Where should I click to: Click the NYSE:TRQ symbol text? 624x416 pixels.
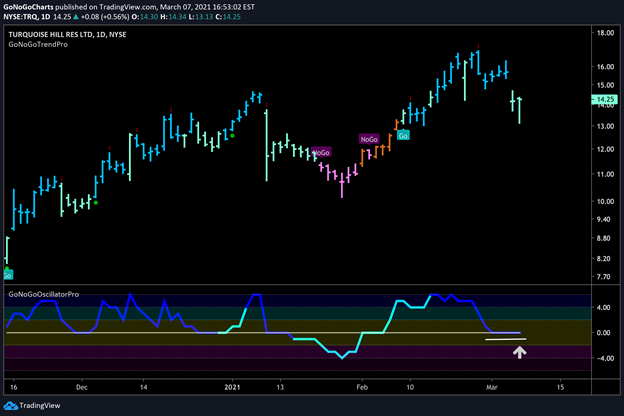(21, 17)
